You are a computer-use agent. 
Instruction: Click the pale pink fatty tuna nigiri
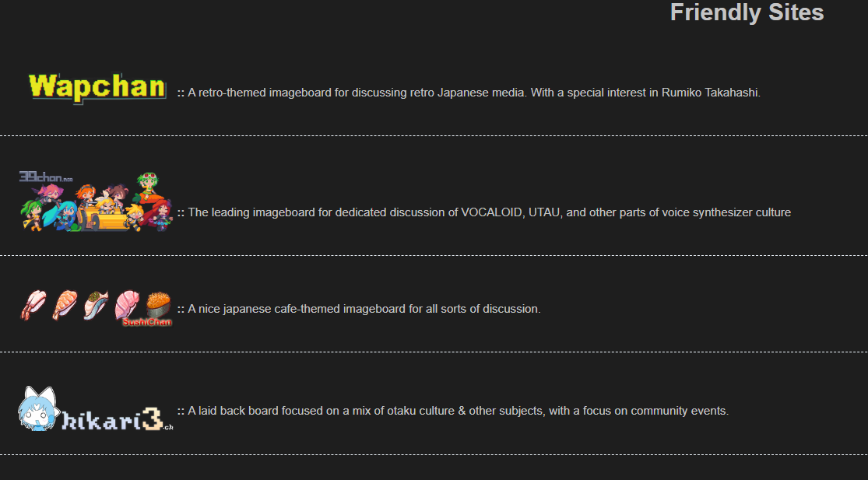click(126, 304)
